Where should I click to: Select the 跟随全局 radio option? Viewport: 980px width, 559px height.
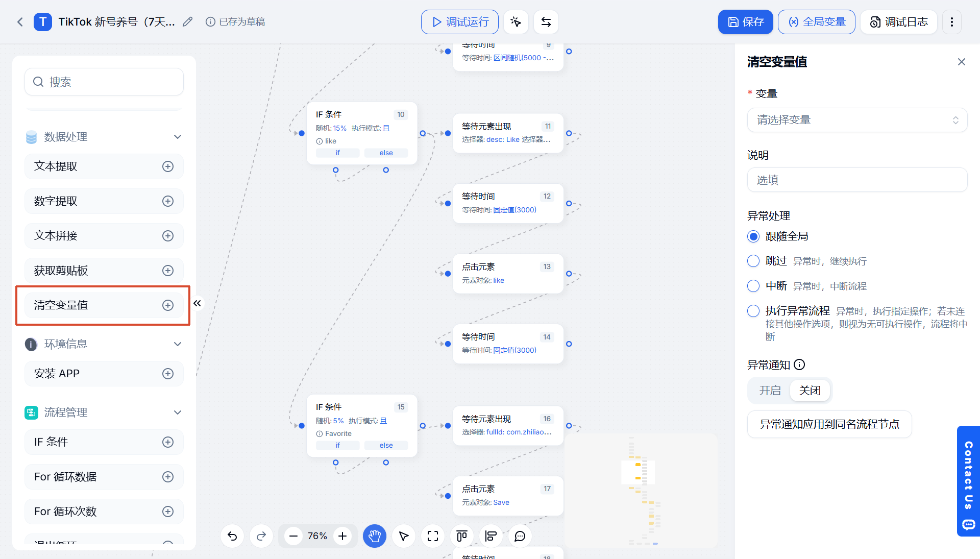tap(753, 236)
